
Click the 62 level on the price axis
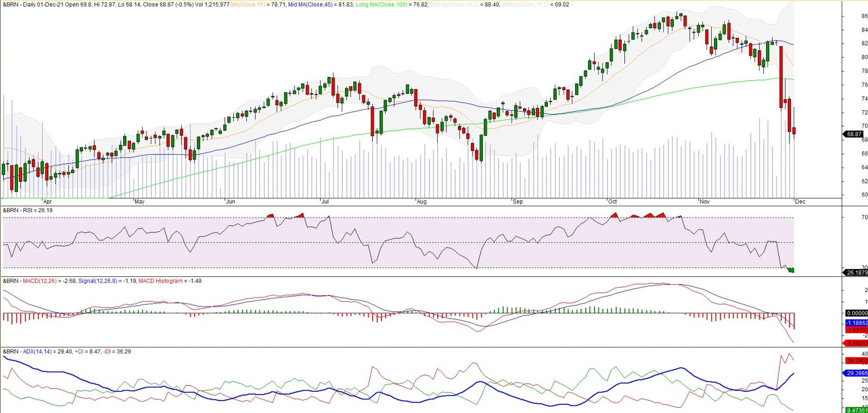tap(864, 181)
